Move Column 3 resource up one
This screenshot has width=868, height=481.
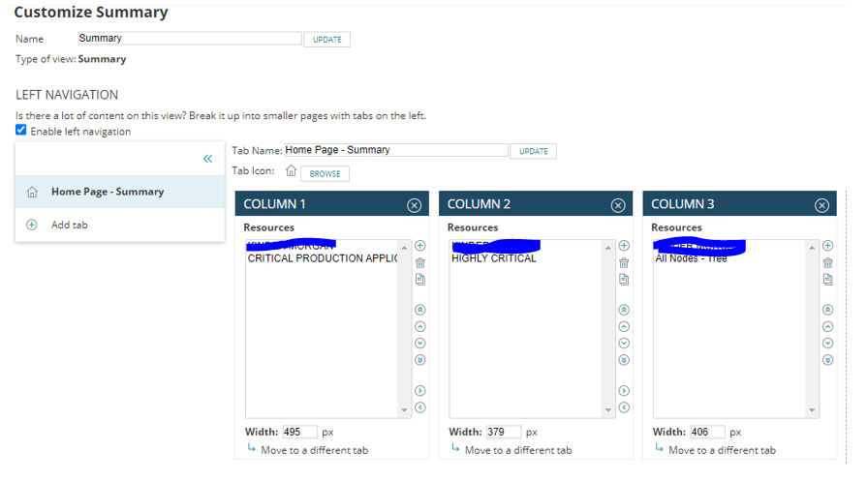[827, 326]
